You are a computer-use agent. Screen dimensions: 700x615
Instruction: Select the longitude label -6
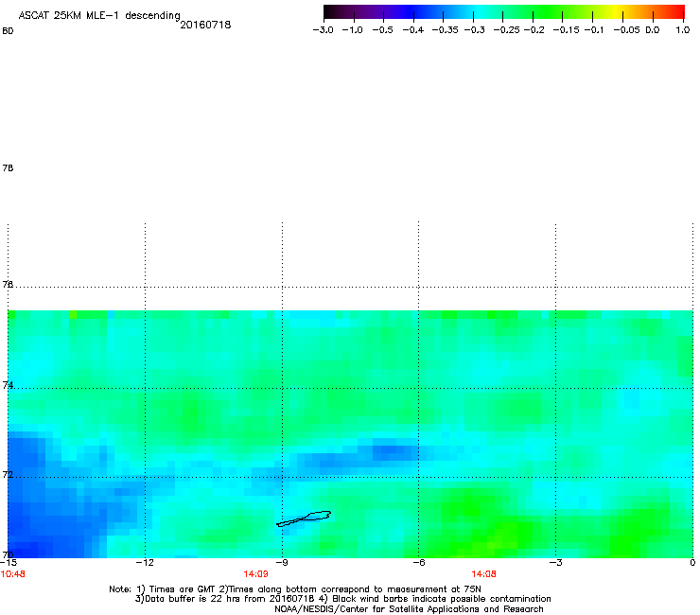418,562
